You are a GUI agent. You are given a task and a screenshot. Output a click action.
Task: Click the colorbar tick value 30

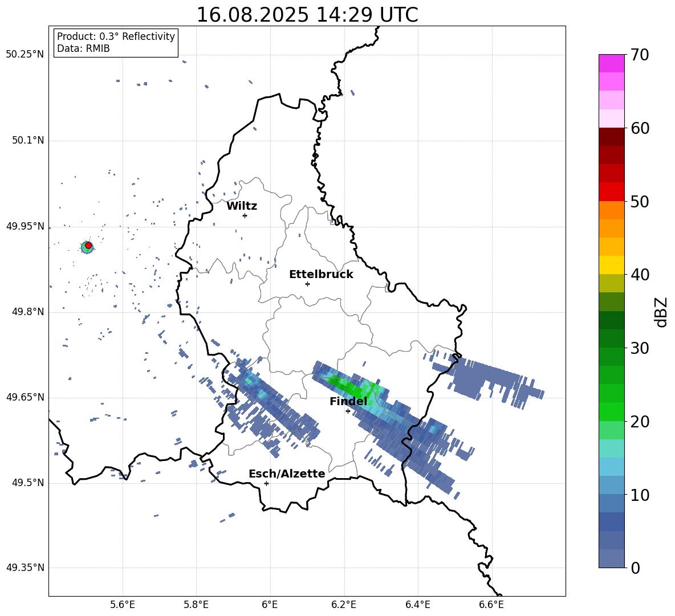coord(640,348)
